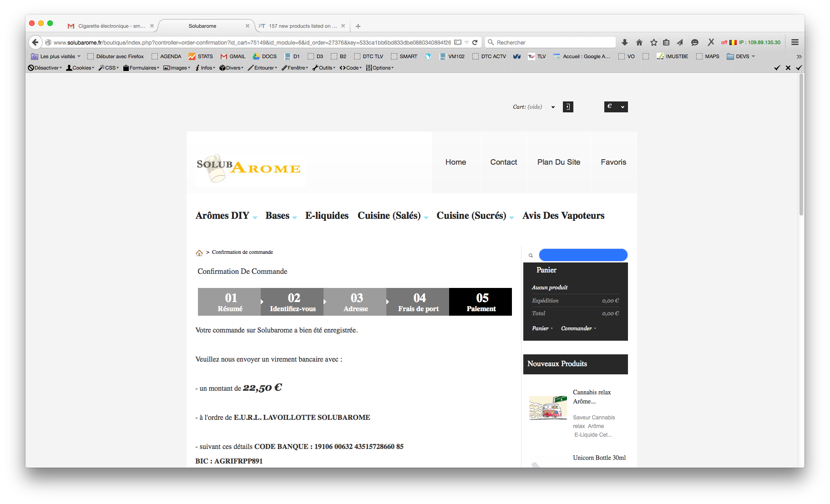Open the GMAIL bookmark
Viewport: 830px width, 504px height.
pos(233,56)
